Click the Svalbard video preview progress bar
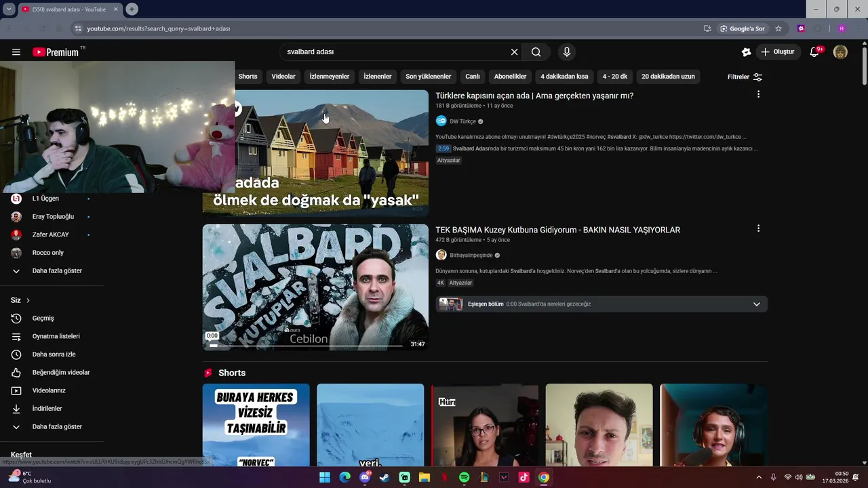 click(305, 346)
